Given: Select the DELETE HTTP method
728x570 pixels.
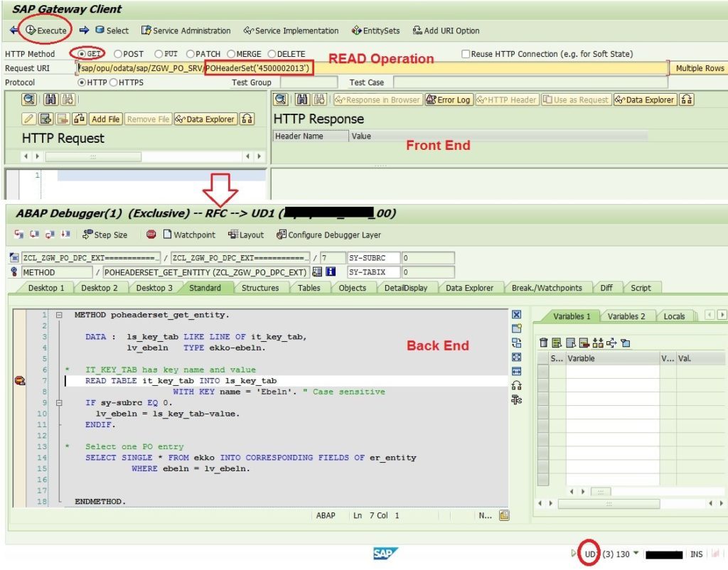Looking at the screenshot, I should [x=272, y=54].
